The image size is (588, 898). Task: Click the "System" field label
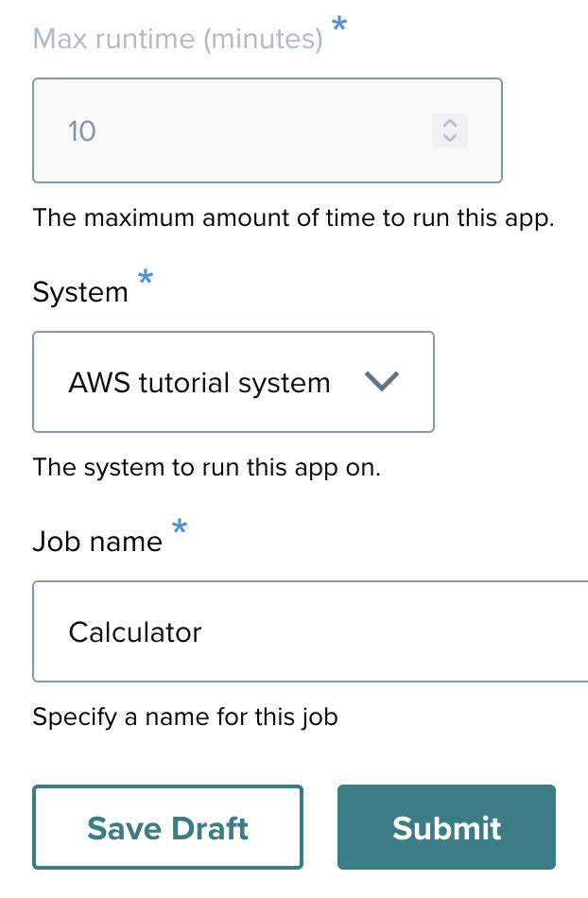[80, 292]
